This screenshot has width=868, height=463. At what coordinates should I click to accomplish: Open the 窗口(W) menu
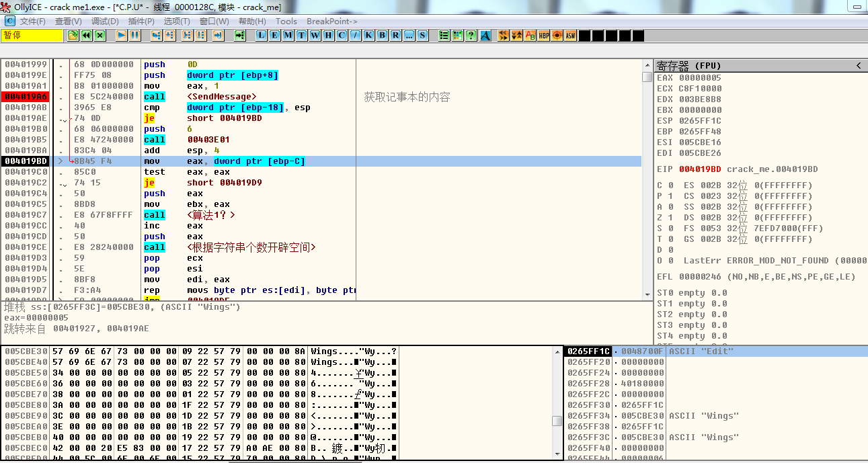214,21
